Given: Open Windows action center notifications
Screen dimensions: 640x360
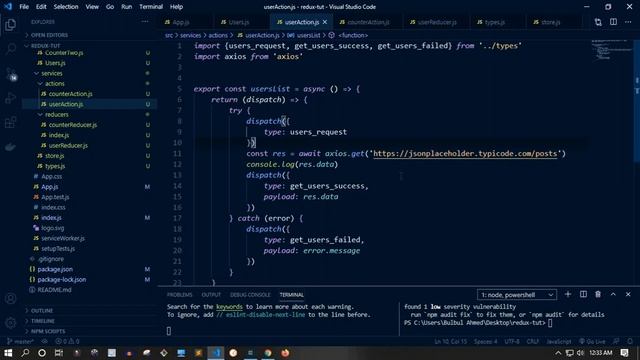Looking at the screenshot, I should pos(624,353).
